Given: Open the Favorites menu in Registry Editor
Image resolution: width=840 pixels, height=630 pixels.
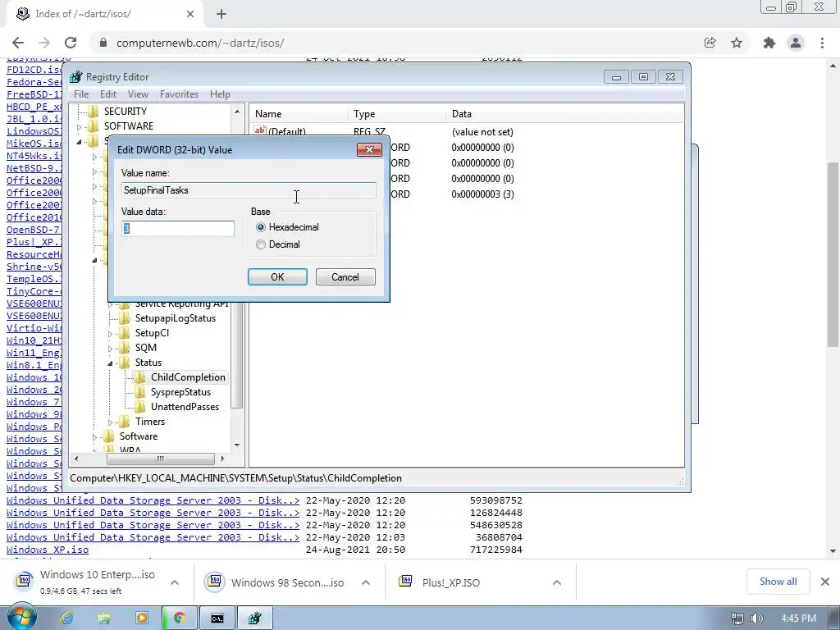Looking at the screenshot, I should 179,94.
